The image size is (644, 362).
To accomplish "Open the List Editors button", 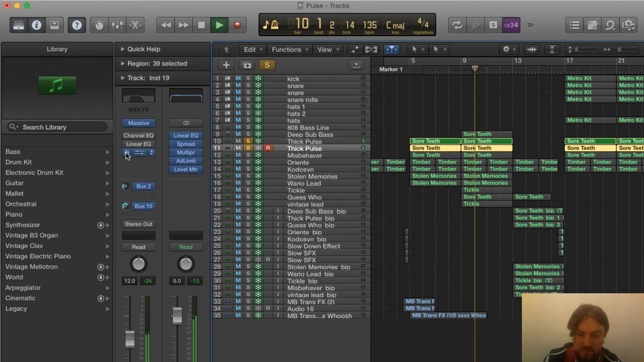I will click(575, 25).
